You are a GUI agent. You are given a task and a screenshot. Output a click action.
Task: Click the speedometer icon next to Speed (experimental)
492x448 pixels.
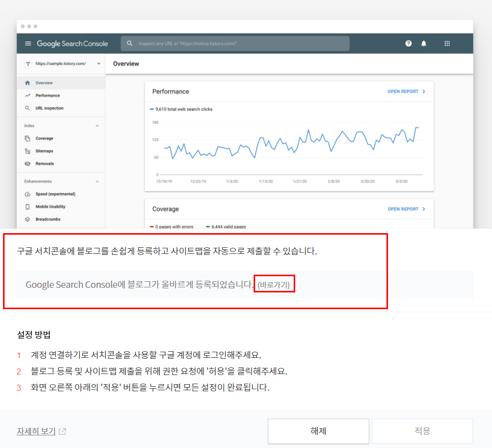point(27,194)
